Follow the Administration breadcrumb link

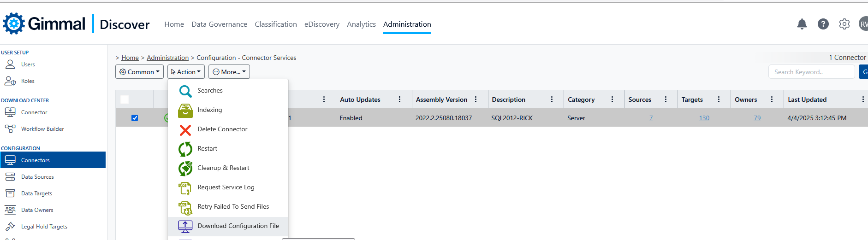[167, 58]
